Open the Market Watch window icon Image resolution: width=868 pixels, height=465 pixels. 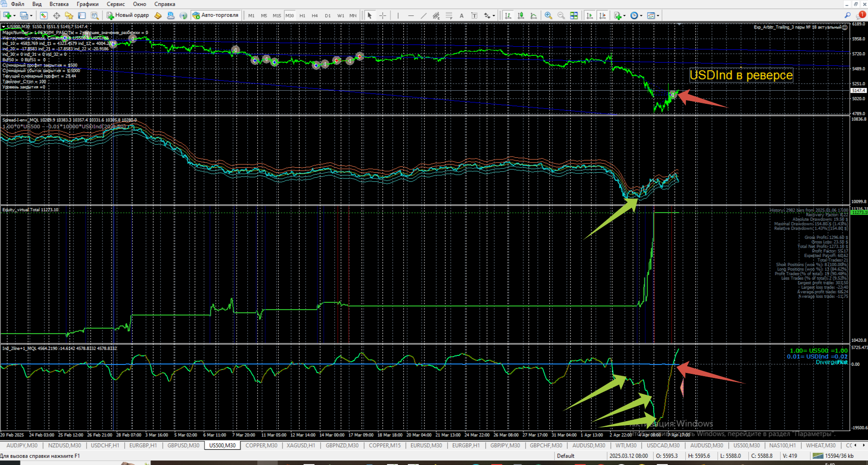[x=44, y=15]
